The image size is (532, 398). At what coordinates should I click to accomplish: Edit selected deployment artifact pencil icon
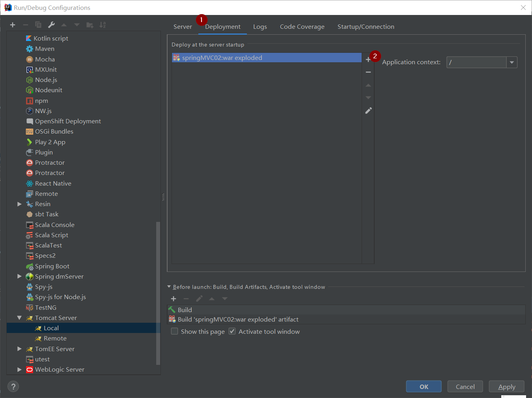[x=368, y=111]
